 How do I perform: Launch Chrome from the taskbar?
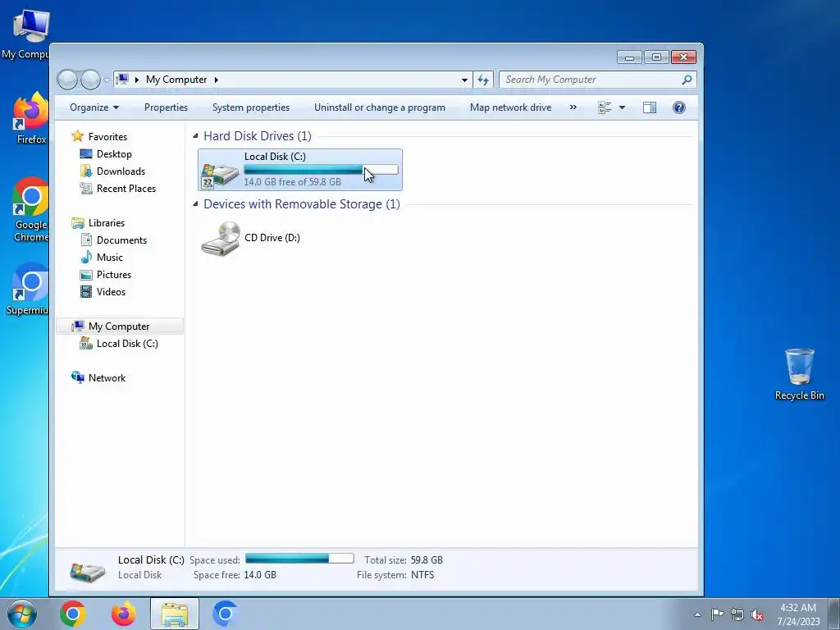pos(73,614)
